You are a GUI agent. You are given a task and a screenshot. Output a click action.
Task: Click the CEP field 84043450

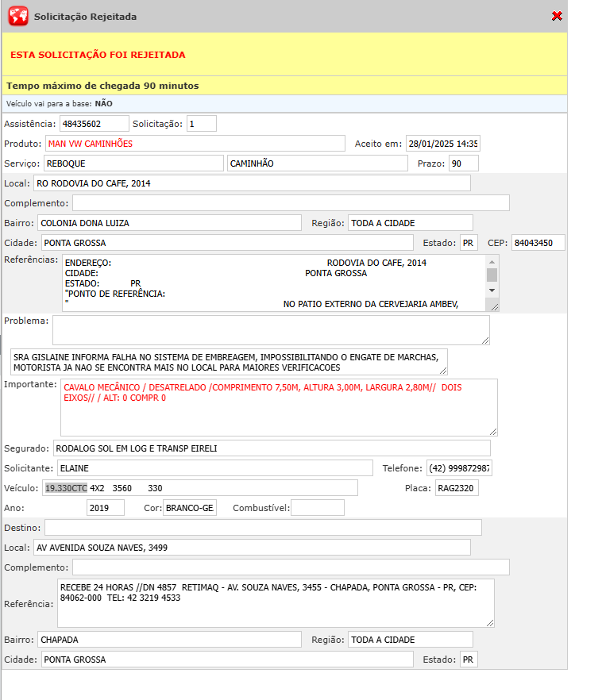[538, 242]
